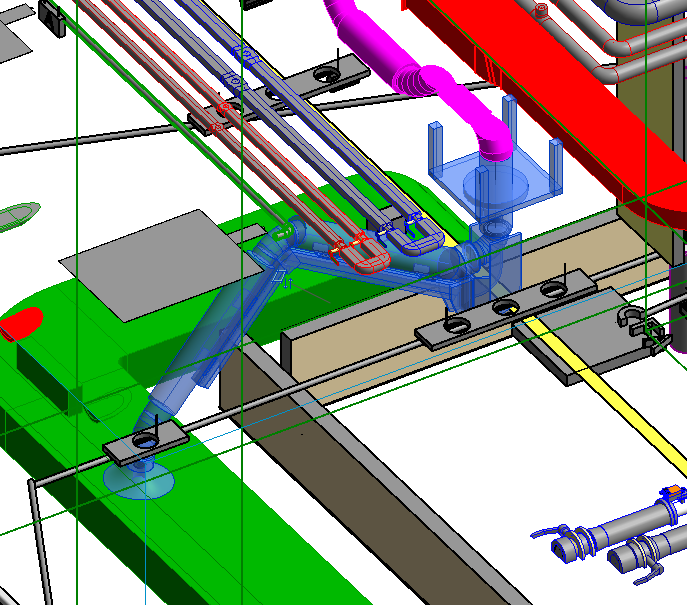Screen dimensions: 687x605
Task: Select the black clamp on the thin rod
Action: pos(52,18)
